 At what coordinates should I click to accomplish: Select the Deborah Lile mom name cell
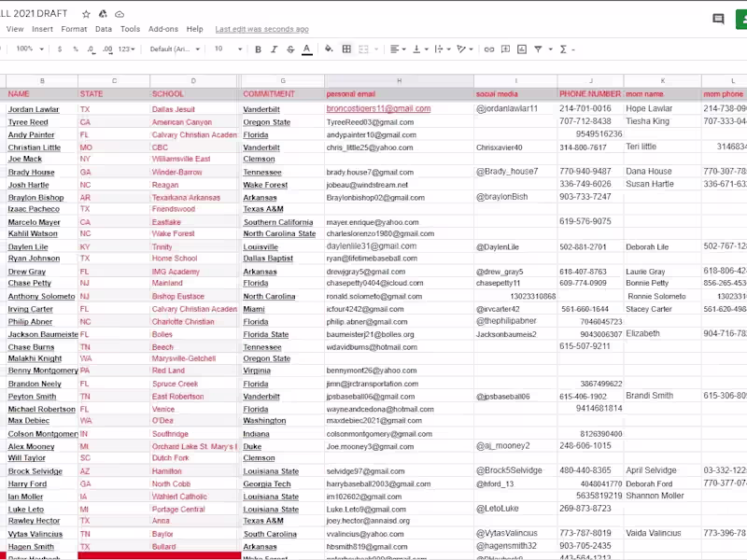pos(662,246)
